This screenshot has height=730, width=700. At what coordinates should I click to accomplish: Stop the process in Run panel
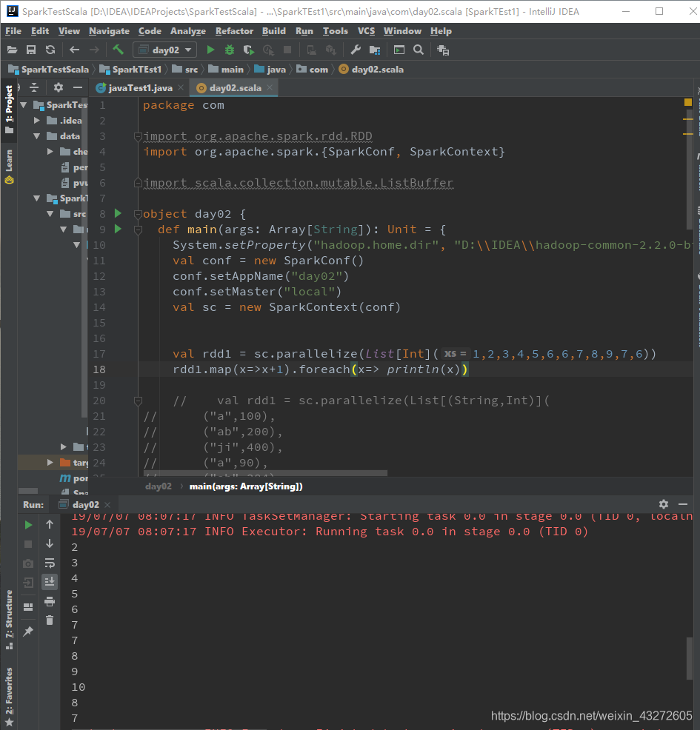point(28,544)
